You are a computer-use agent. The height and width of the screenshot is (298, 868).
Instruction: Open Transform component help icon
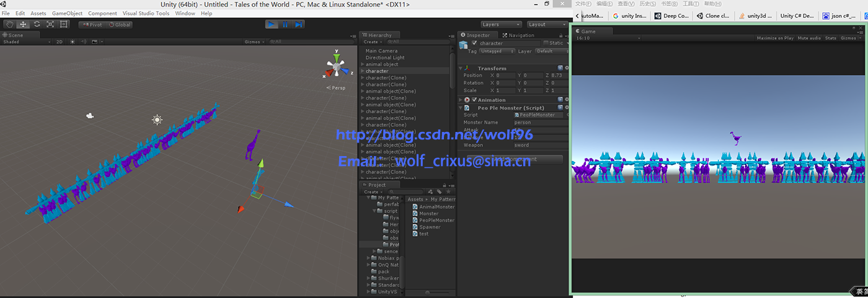(x=560, y=68)
